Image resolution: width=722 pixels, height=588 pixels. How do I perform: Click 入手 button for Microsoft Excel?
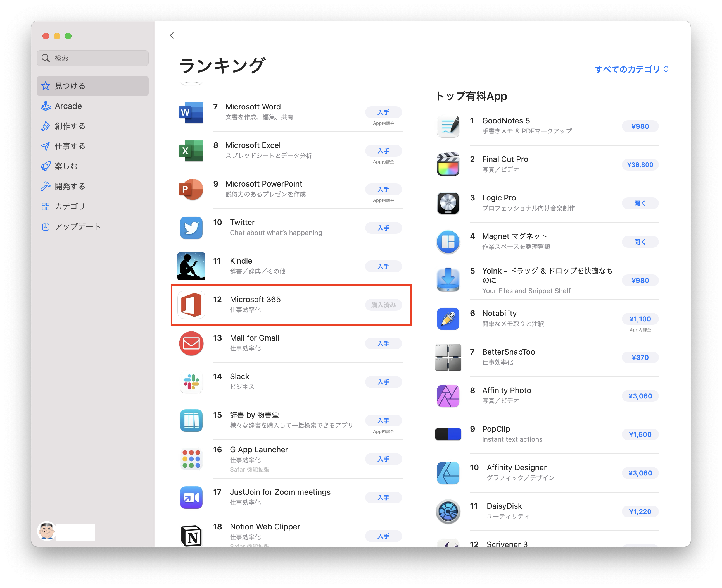click(x=383, y=151)
